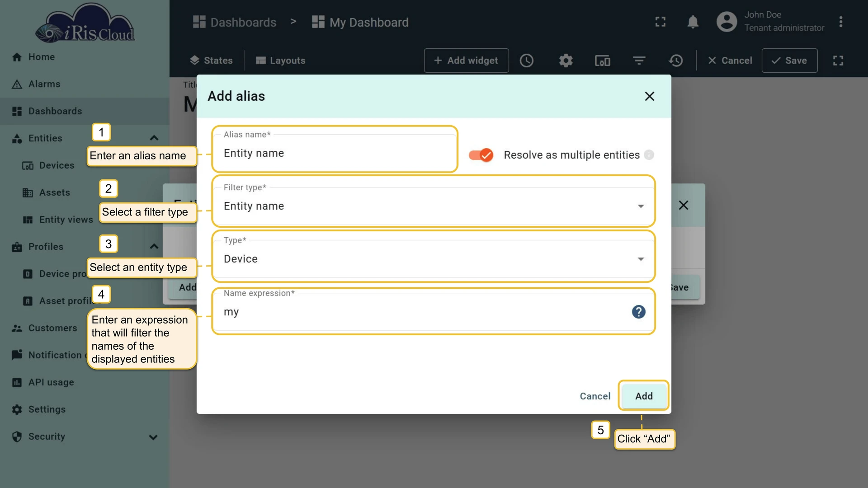
Task: Open API usage in sidebar
Action: point(85,382)
